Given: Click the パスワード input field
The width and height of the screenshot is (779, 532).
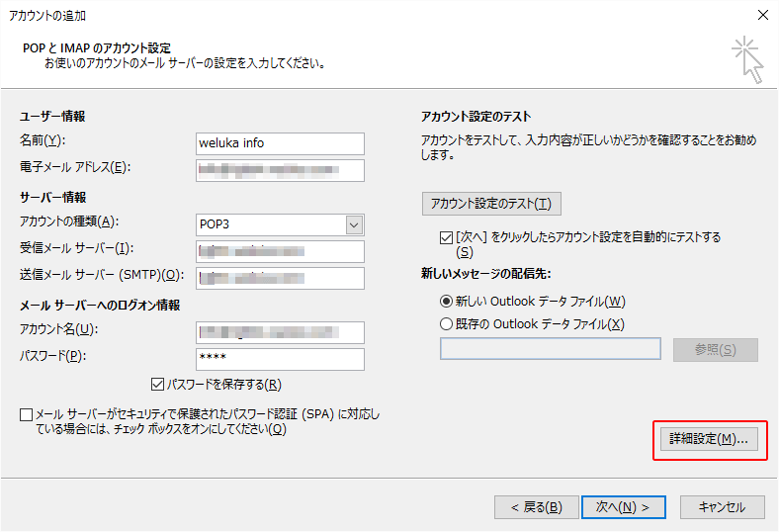Looking at the screenshot, I should click(280, 359).
